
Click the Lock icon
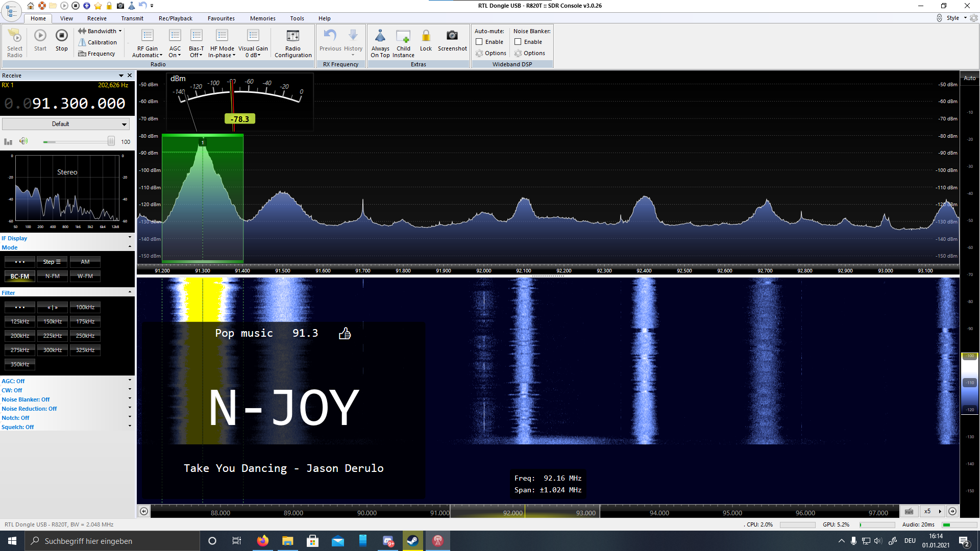[426, 36]
